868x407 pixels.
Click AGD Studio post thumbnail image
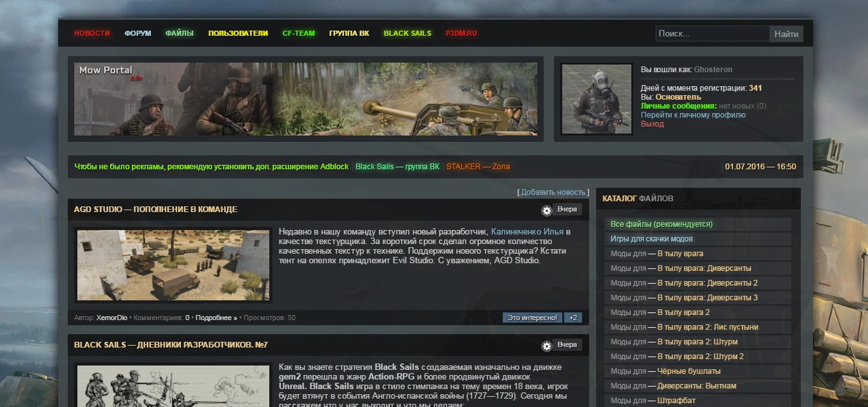(x=173, y=265)
